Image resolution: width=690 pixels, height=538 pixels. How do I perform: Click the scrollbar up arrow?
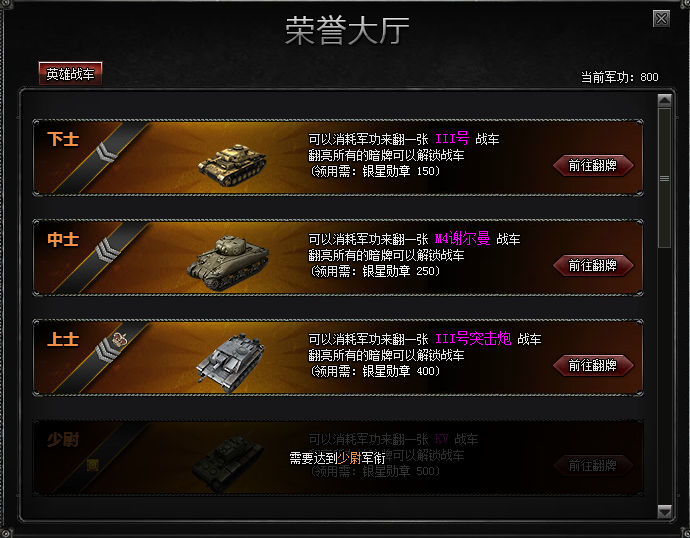pos(664,101)
